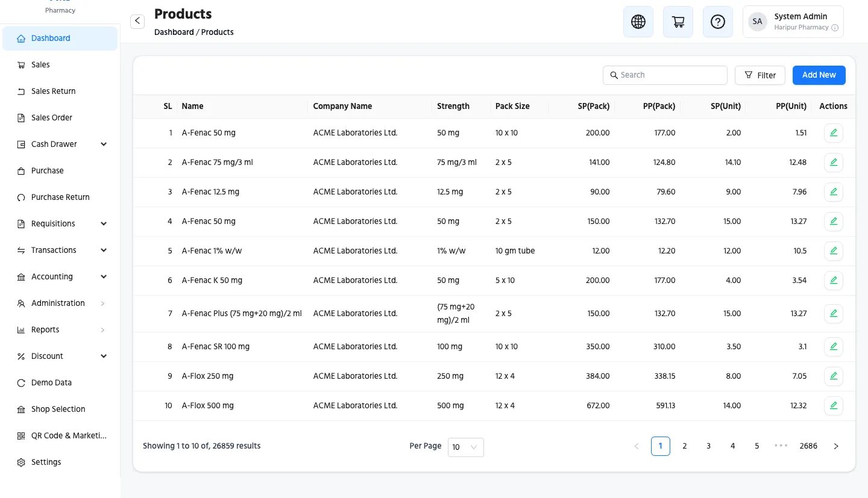Expand the Requisitions menu chevron
868x498 pixels.
pyautogui.click(x=104, y=224)
